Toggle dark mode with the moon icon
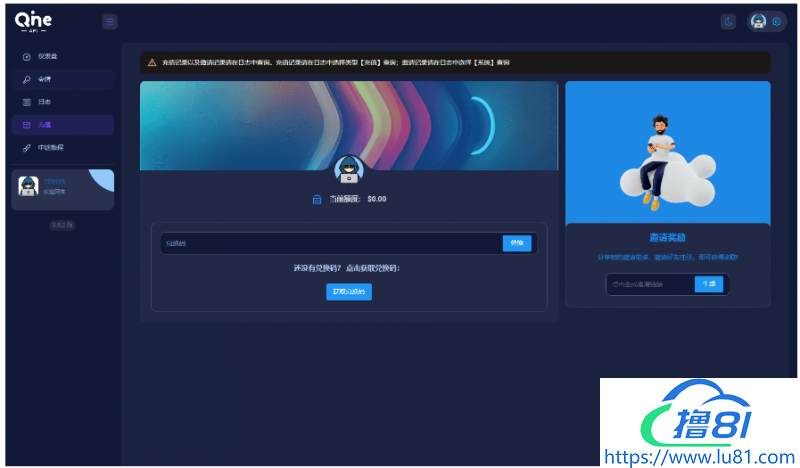 click(x=728, y=21)
